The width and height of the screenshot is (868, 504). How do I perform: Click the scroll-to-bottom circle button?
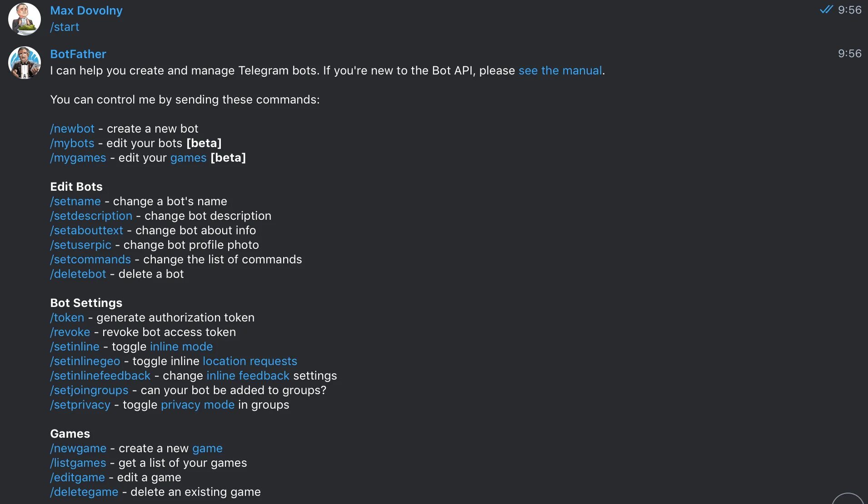[848, 499]
